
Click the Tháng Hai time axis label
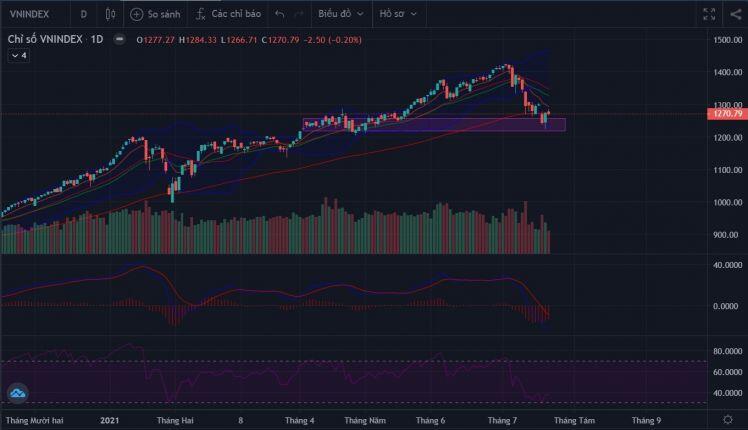pyautogui.click(x=175, y=420)
